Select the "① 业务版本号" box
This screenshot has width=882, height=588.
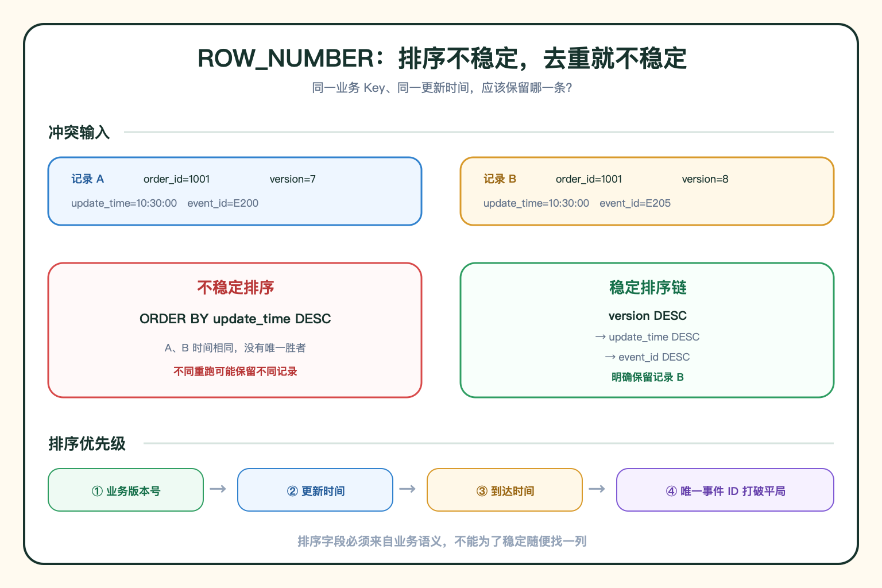(x=126, y=490)
